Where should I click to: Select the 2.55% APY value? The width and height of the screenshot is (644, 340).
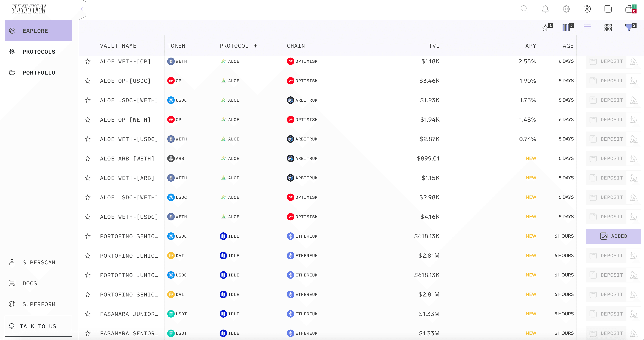(x=527, y=61)
